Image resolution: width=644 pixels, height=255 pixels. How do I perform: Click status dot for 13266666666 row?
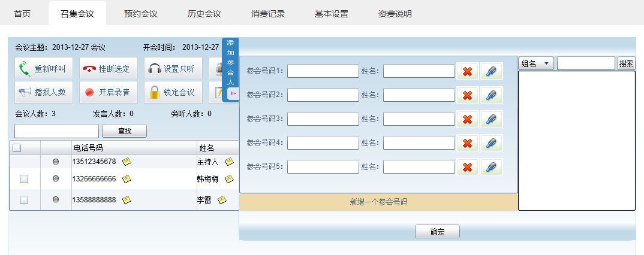(x=56, y=179)
